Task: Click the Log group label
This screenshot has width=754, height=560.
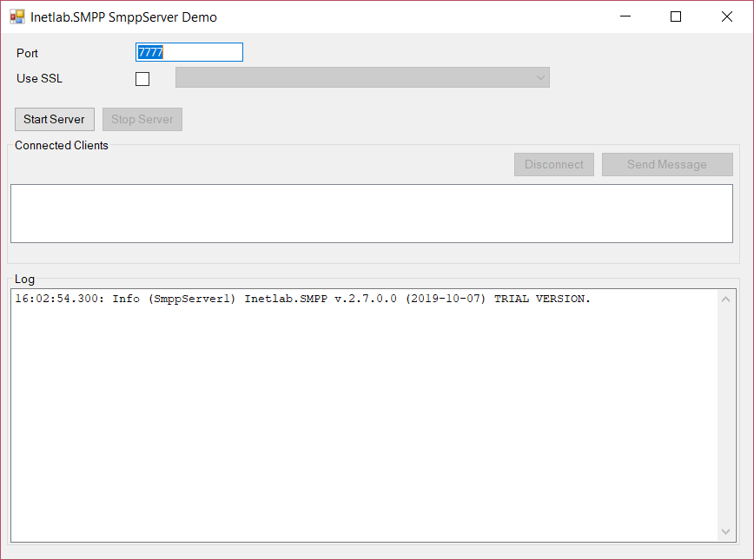Action: click(24, 280)
